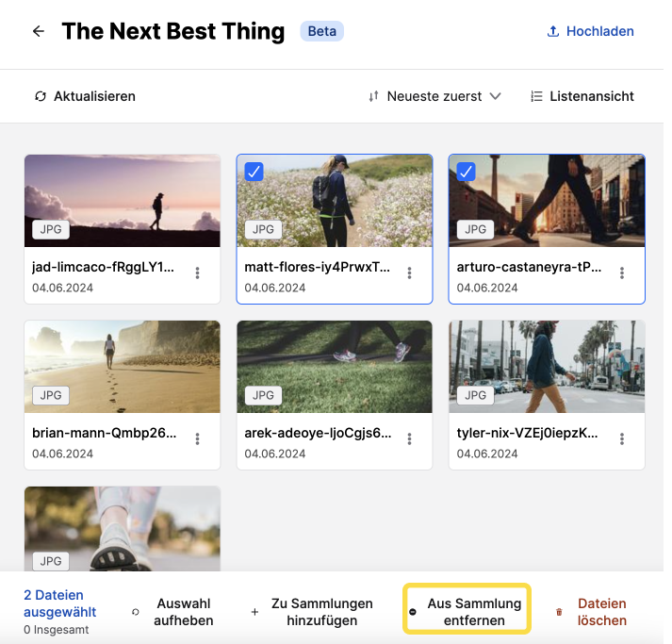This screenshot has height=644, width=672.
Task: Open the Neueste zuerst sort dropdown label
Action: (434, 96)
